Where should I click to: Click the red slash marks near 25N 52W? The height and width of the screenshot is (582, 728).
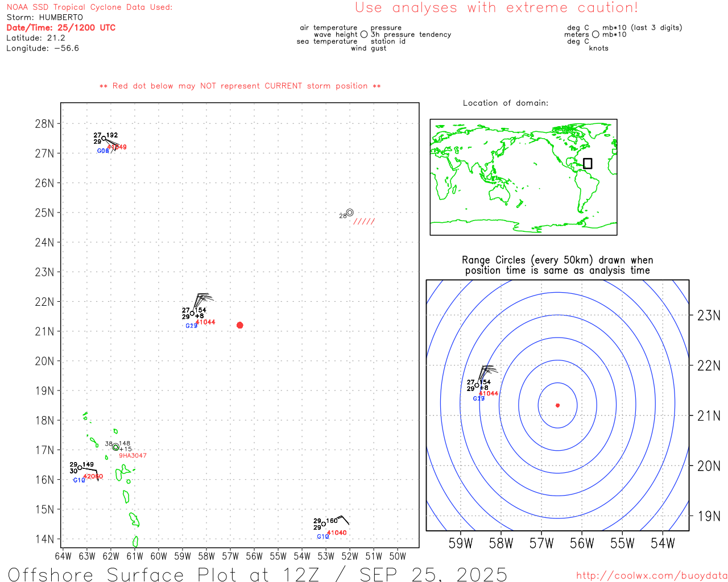[364, 222]
